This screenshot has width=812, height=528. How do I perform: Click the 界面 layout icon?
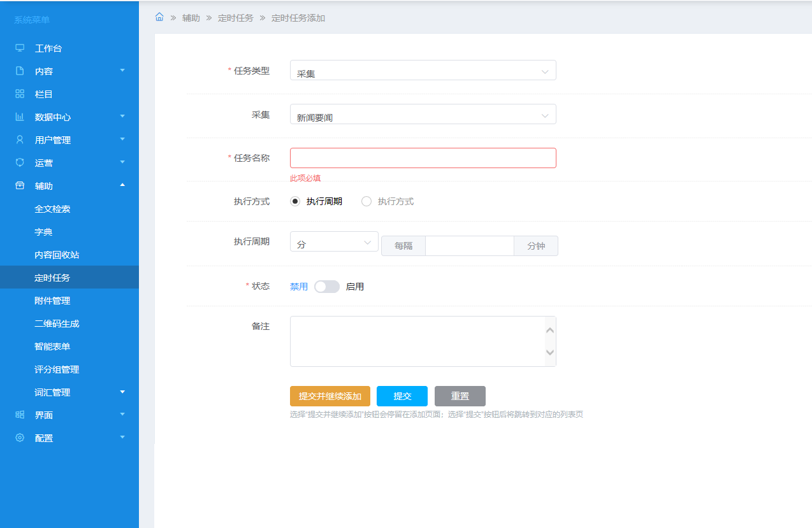tap(20, 415)
